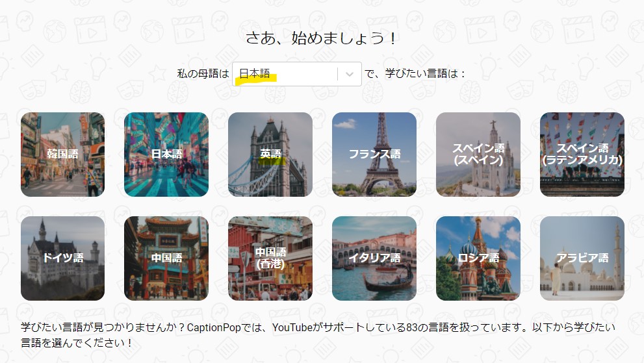This screenshot has height=363, width=644.
Task: Choose the スペイン語 (スペイン) tile
Action: (478, 155)
